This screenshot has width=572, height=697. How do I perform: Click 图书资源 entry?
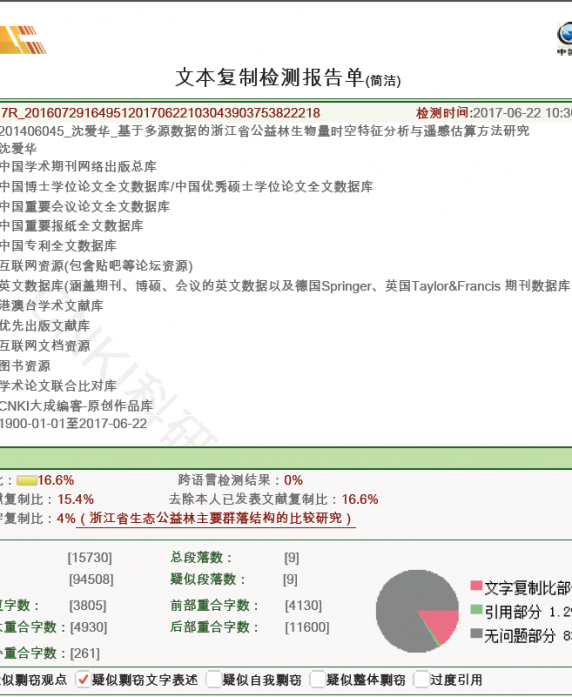25,366
